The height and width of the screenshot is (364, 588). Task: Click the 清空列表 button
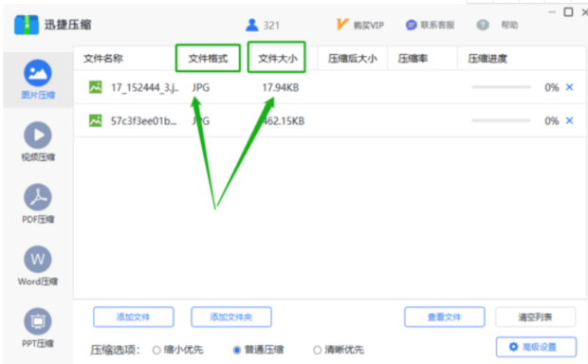(x=535, y=318)
